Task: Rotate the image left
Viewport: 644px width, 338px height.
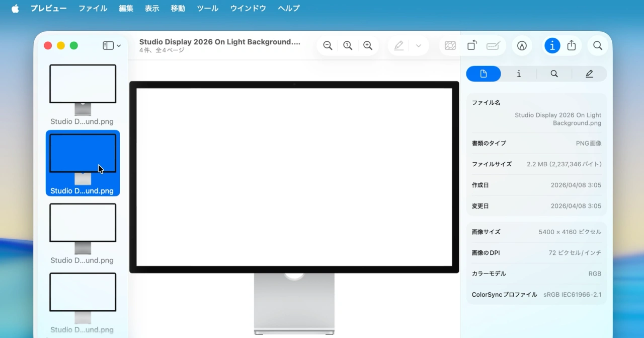Action: 472,45
